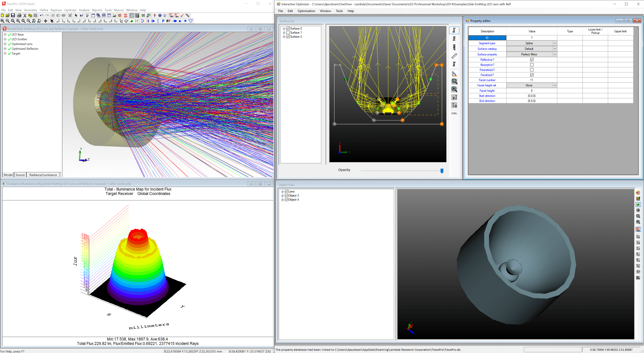Click the zoom selection magnifier in optimizer sidebar
The height and width of the screenshot is (353, 644).
[x=454, y=81]
